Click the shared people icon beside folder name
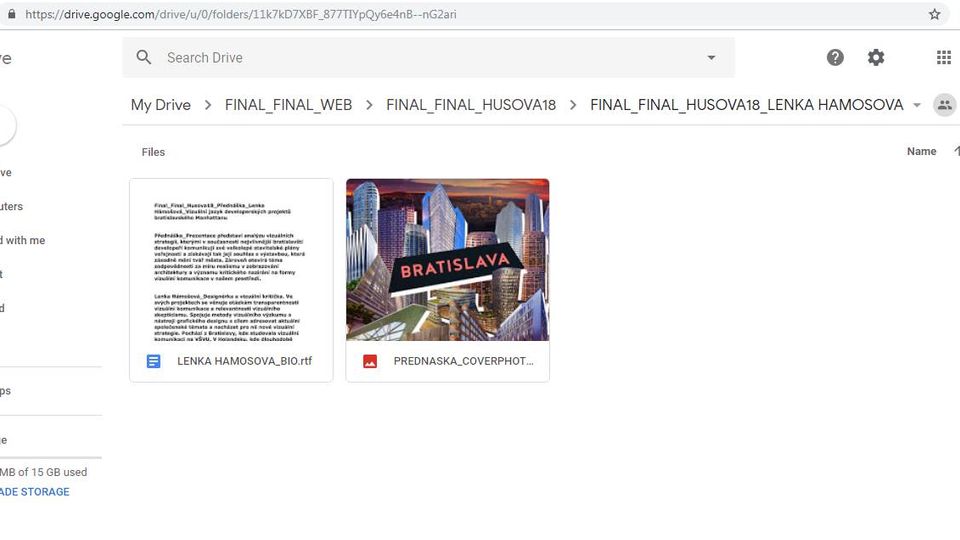The image size is (960, 540). pos(943,105)
